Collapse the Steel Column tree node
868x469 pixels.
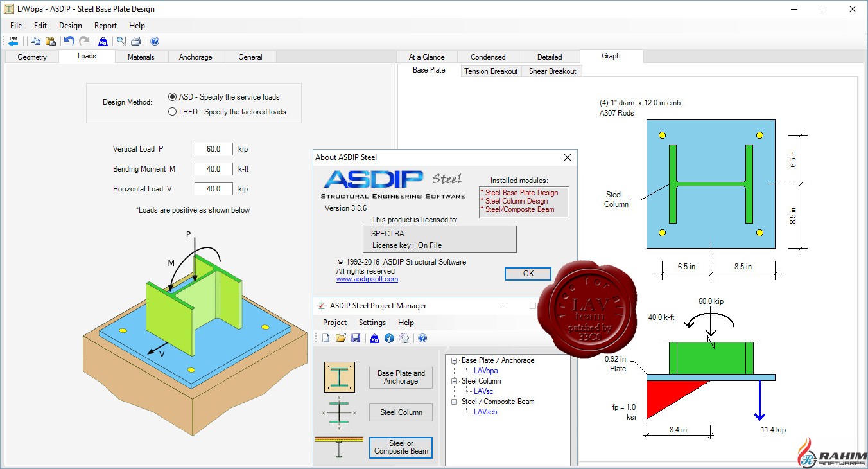[x=455, y=381]
